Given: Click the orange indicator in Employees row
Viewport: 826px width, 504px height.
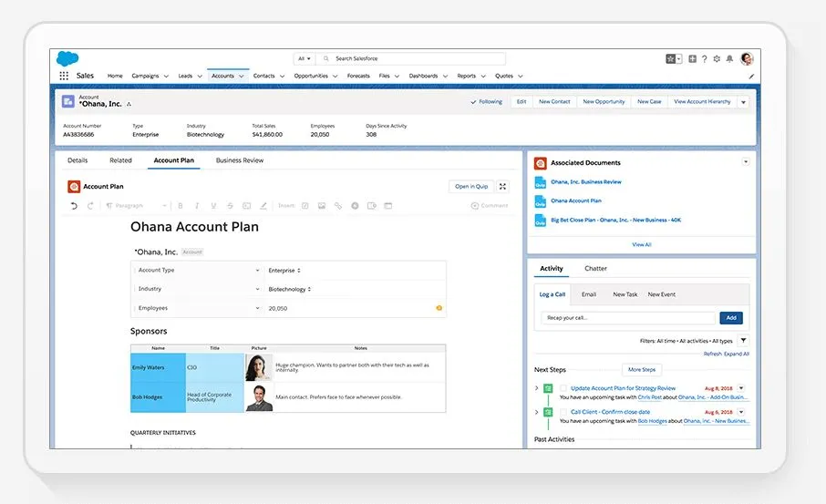Looking at the screenshot, I should 439,308.
